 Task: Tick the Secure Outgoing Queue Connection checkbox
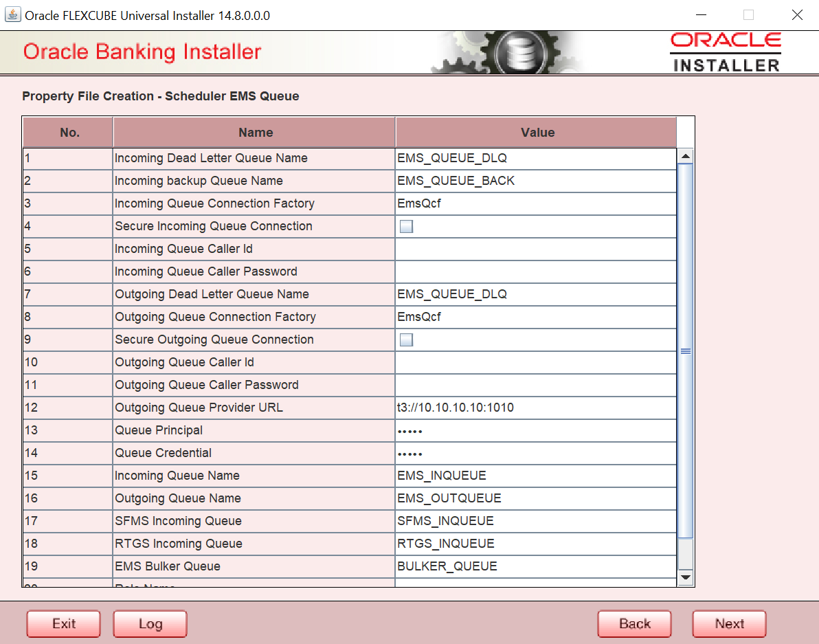tap(406, 340)
